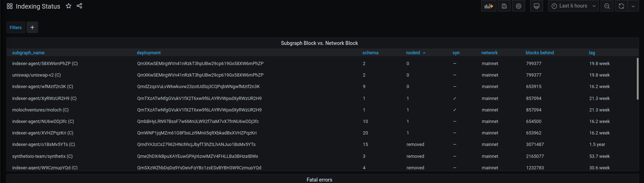Sort table by subgraph_name column
Screen dimensions: 644x183
[x=28, y=53]
